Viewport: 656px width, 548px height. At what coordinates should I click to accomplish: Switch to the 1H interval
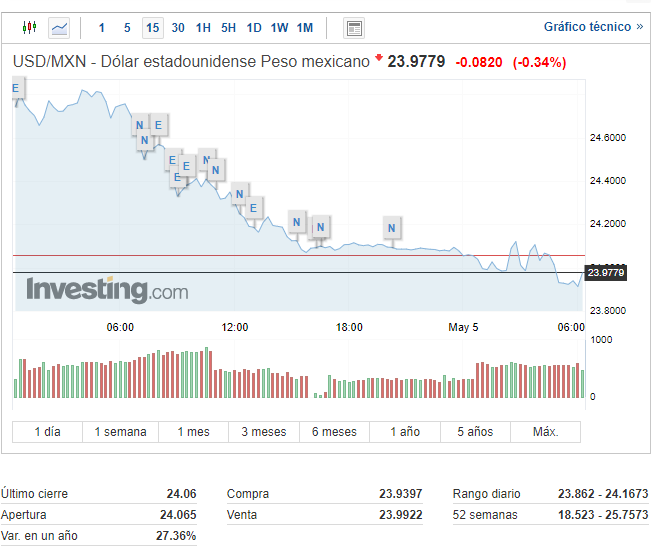[x=203, y=27]
